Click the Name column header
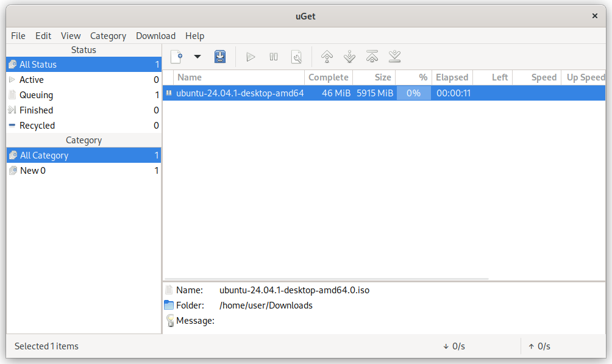This screenshot has height=364, width=612. coord(238,77)
